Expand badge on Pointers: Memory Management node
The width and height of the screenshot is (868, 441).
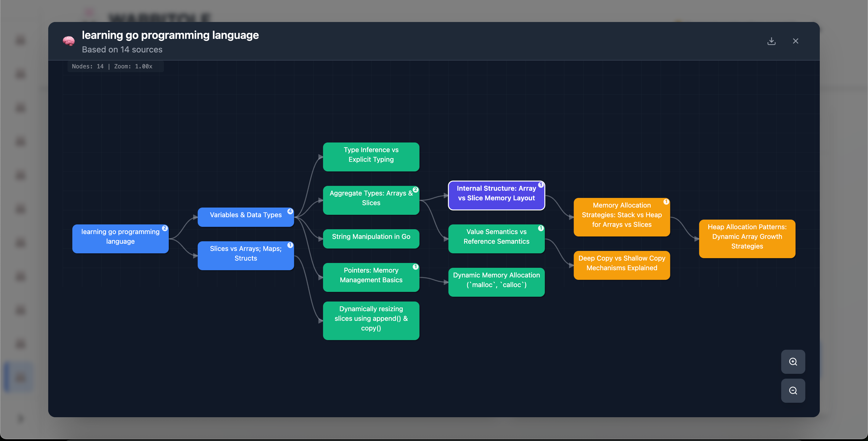(416, 267)
